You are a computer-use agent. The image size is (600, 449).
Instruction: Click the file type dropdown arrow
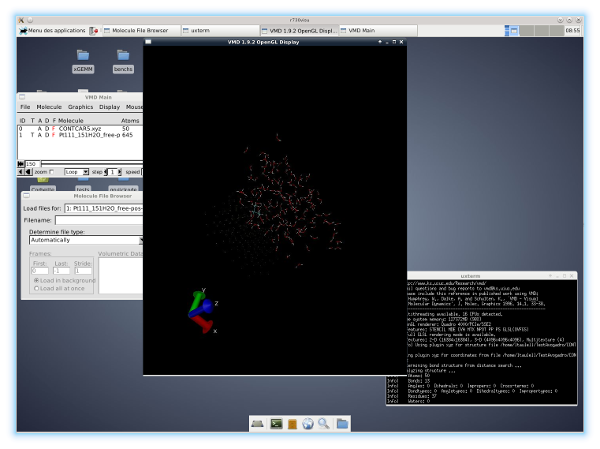coord(141,240)
